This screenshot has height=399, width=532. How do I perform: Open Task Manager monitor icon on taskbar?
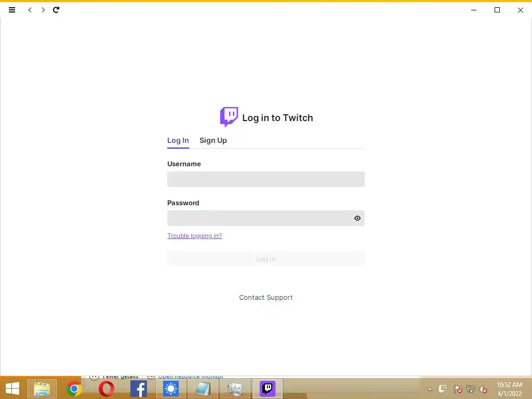pyautogui.click(x=235, y=389)
